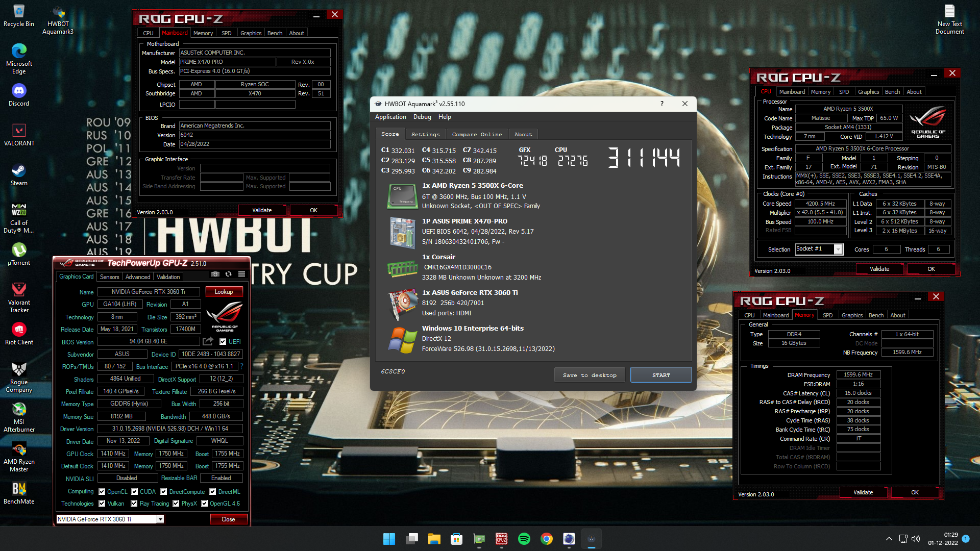This screenshot has width=980, height=551.
Task: Toggle OpenCL checkbox in GPU-Z
Action: 102,492
